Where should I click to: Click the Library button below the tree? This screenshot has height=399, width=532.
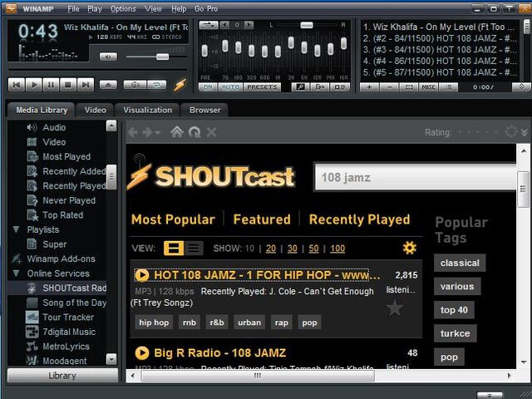(x=62, y=376)
